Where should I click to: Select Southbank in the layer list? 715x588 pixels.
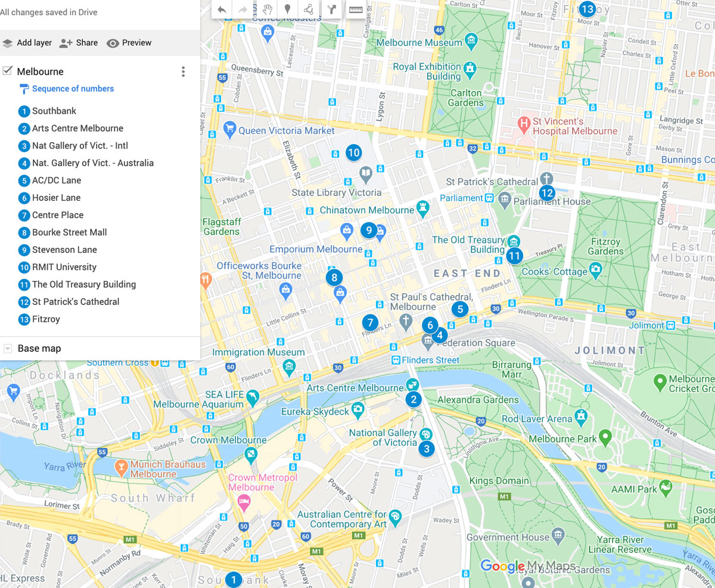pos(54,111)
